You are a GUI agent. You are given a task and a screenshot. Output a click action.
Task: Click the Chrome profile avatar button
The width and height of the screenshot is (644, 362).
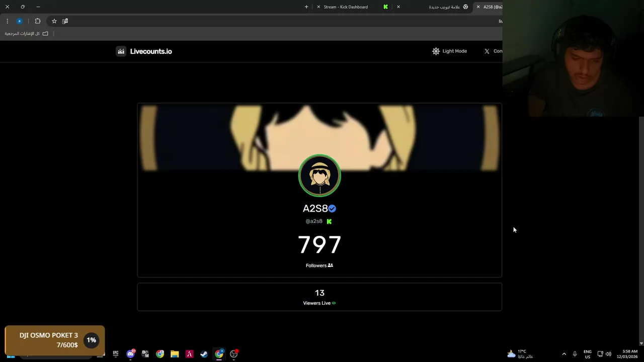coord(19,21)
